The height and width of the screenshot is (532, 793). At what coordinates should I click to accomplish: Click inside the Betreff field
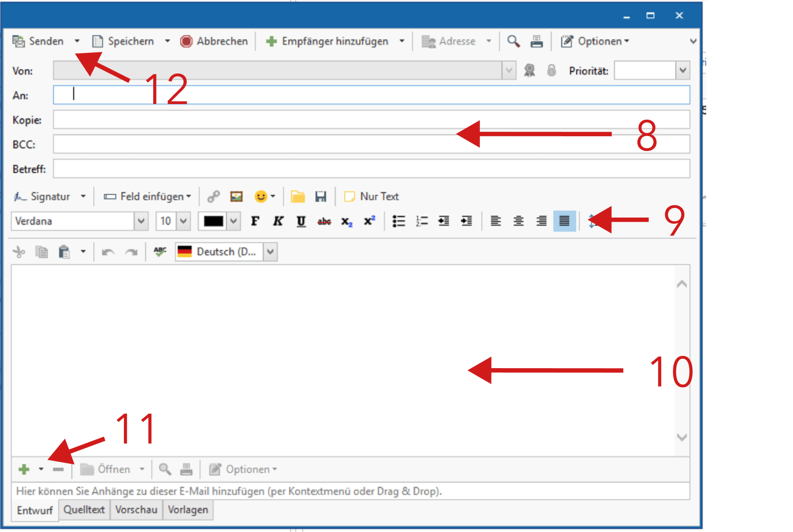289,168
